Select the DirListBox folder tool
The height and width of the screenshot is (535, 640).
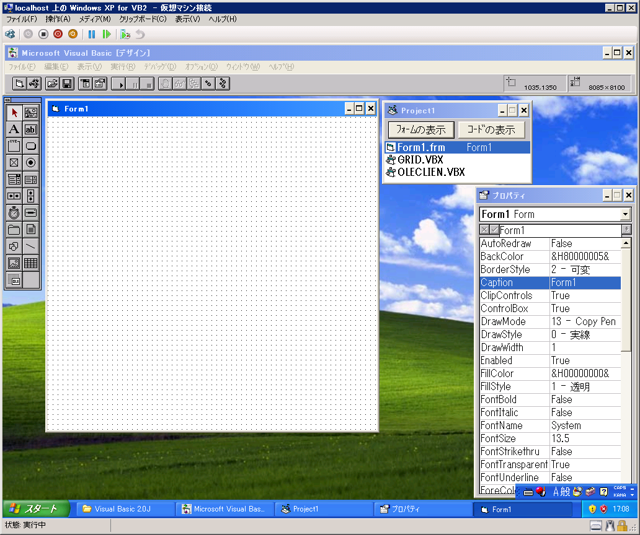(14, 230)
